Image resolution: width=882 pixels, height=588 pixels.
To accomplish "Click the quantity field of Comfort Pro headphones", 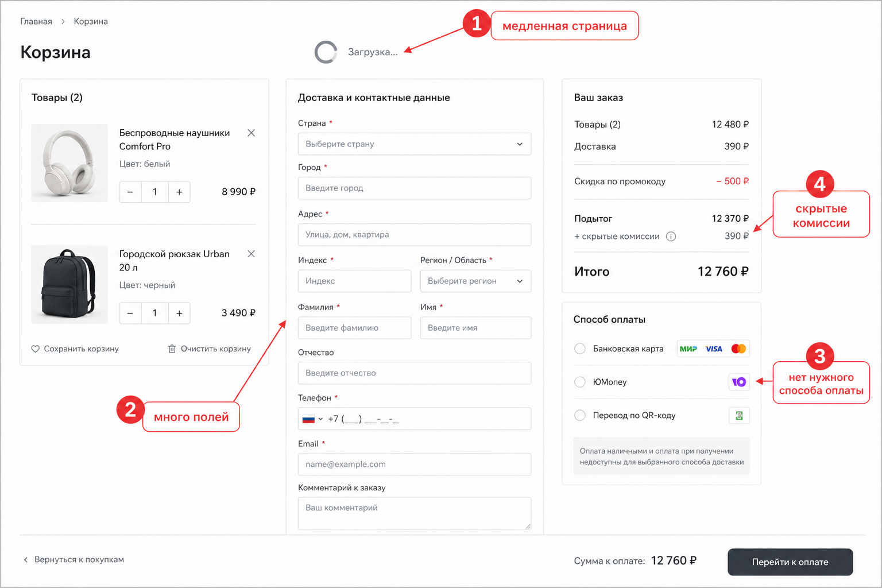I will pos(154,192).
